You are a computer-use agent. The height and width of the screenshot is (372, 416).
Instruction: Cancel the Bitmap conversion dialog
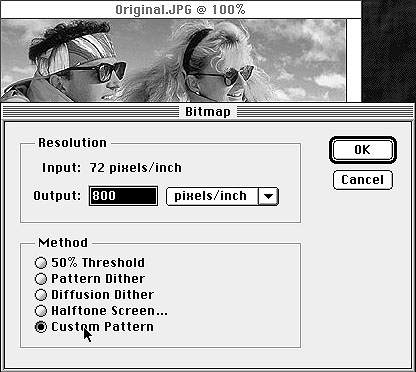363,180
